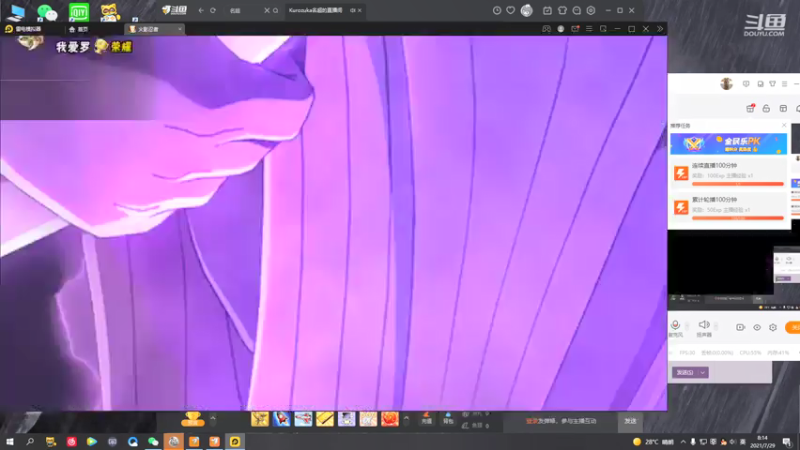Open the WeChat desktop shortcut
Screen dimensions: 800x450
(47, 12)
